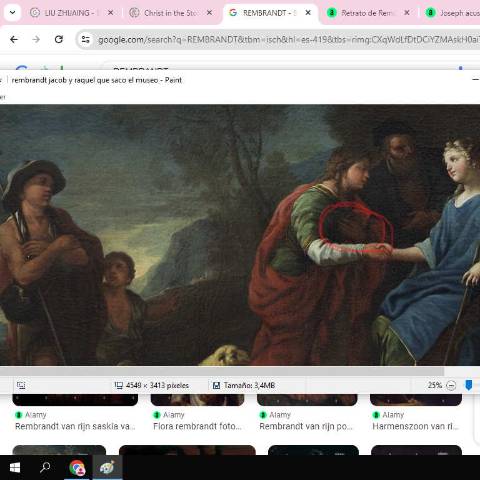The width and height of the screenshot is (480, 480).
Task: Open Rembrandt van rijn saskia Alamy result
Action: [75, 426]
